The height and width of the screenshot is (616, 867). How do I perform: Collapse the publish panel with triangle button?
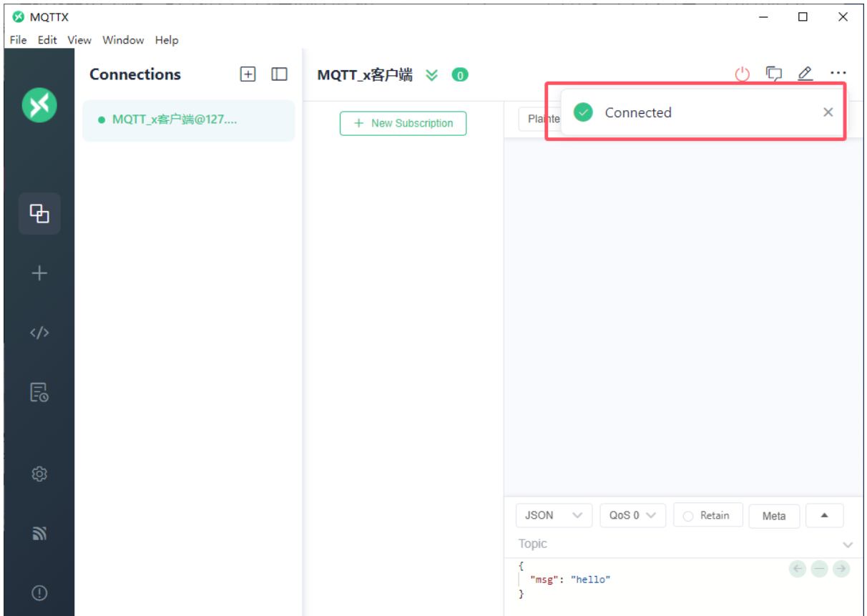tap(824, 515)
